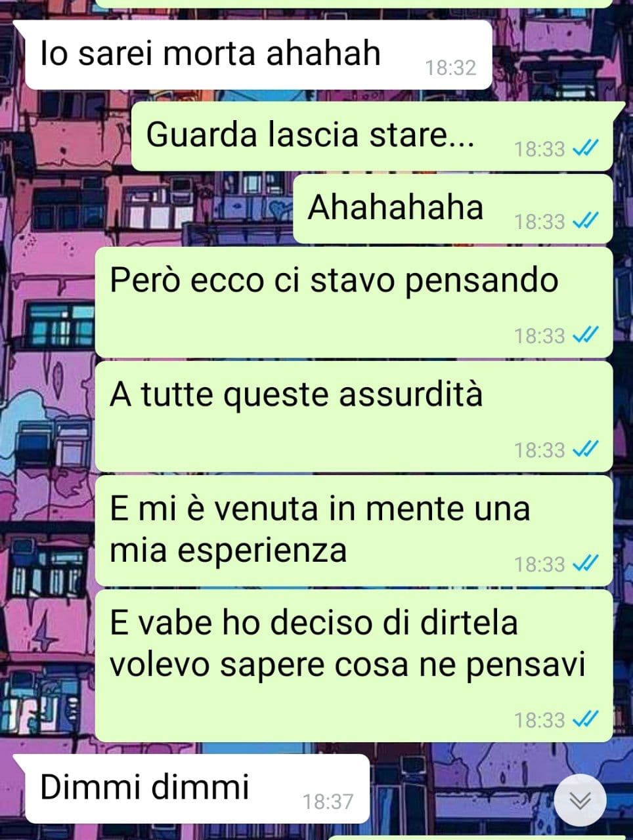Select the 'A tutte queste assurdità' message

[354, 417]
